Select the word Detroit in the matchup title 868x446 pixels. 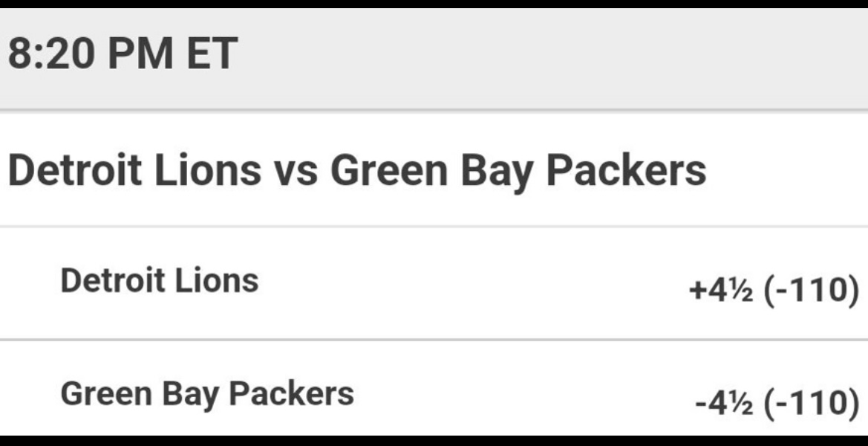(x=75, y=171)
